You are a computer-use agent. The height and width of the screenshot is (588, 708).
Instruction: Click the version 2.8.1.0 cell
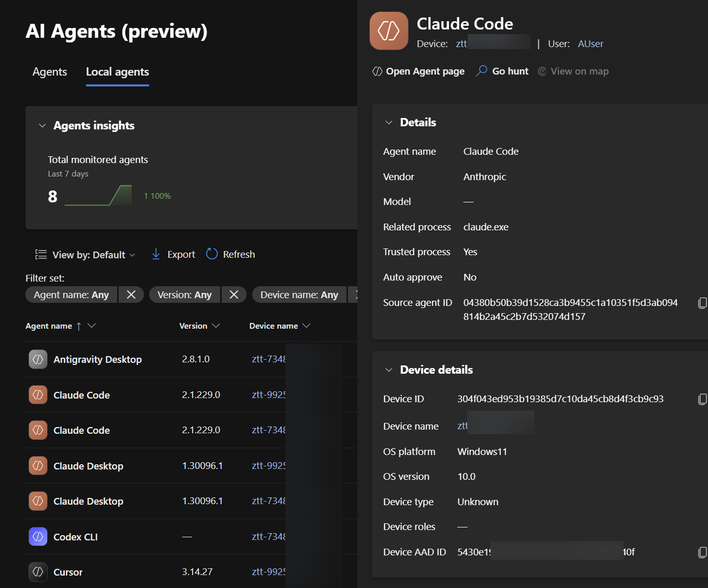pyautogui.click(x=196, y=359)
